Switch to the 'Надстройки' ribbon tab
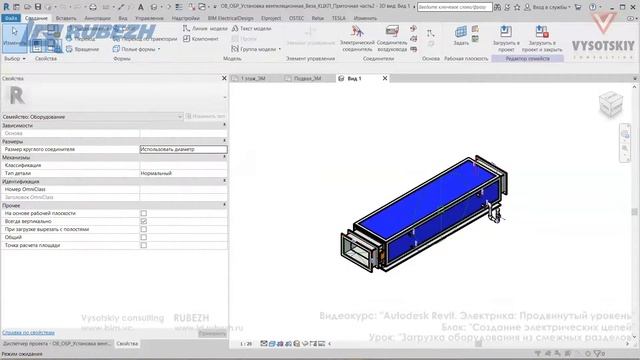Image resolution: width=640 pixels, height=360 pixels. point(185,18)
